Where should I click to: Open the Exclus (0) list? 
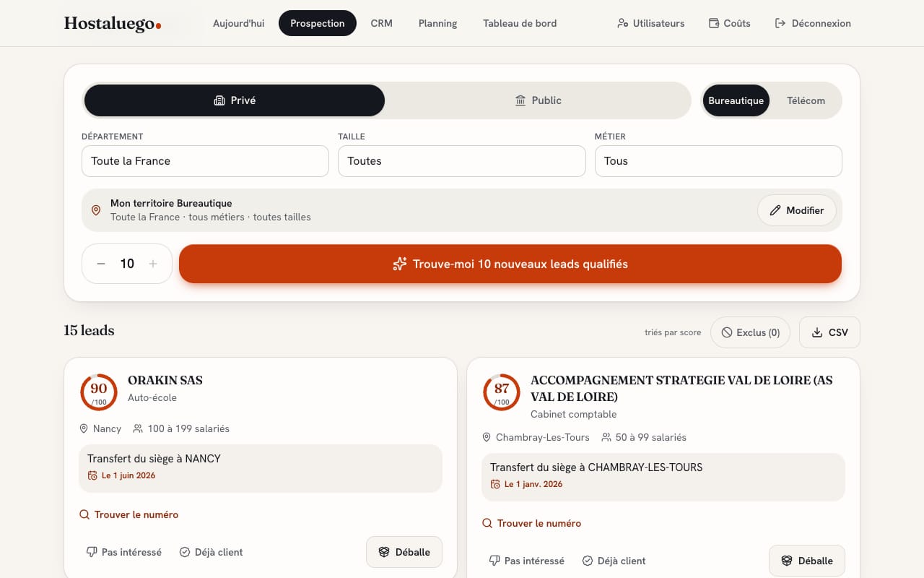click(x=751, y=332)
